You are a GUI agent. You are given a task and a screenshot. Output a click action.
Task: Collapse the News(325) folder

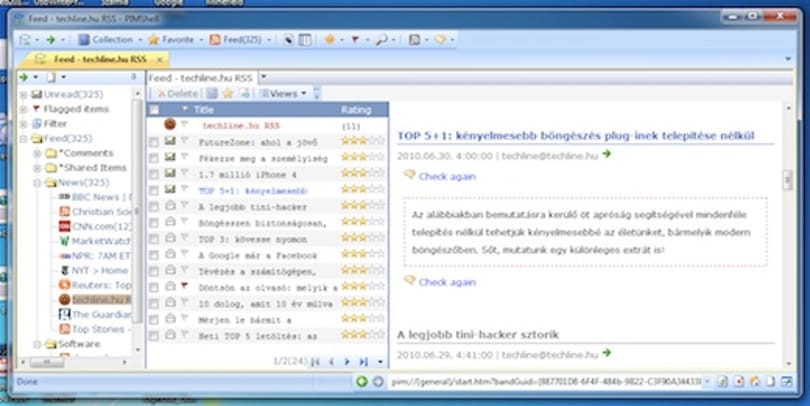[x=37, y=183]
